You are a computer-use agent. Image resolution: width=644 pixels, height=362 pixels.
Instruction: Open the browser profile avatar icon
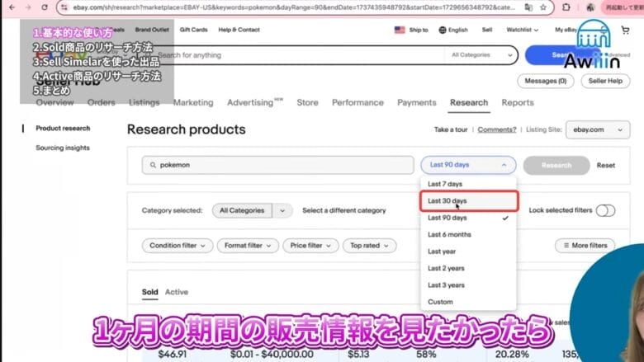(590, 7)
